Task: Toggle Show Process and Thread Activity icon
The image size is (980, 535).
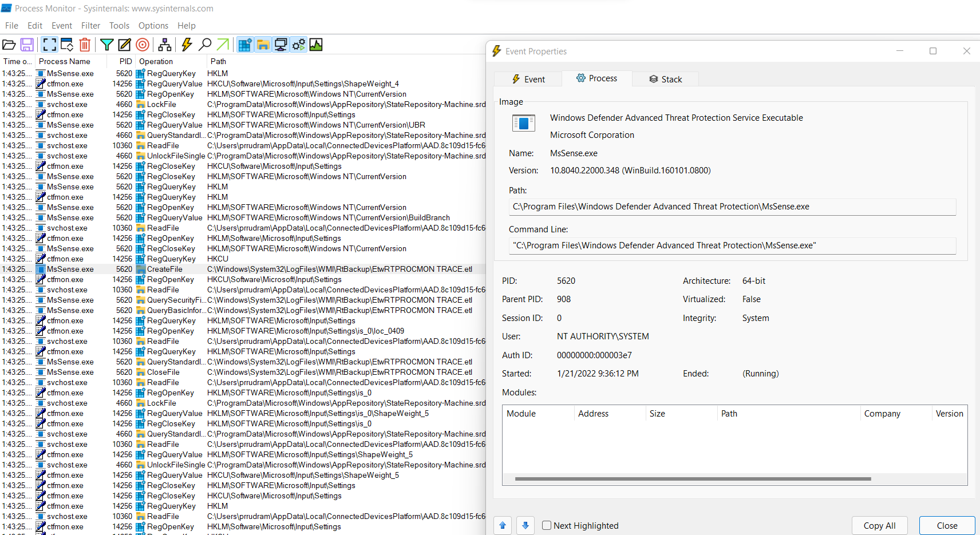Action: point(298,45)
